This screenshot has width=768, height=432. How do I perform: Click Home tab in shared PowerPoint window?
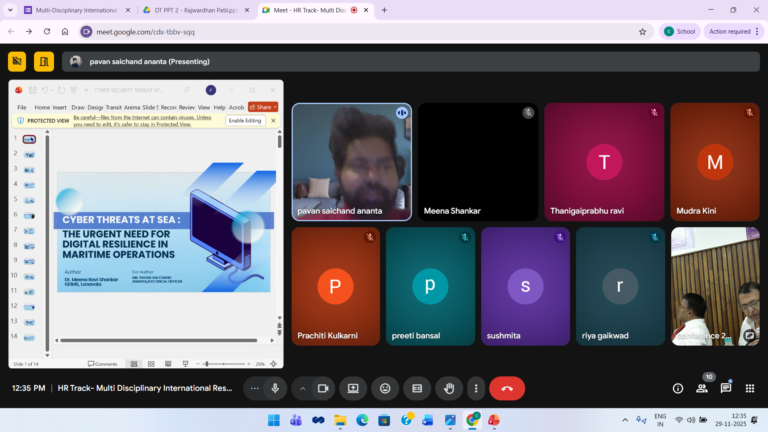[42, 107]
